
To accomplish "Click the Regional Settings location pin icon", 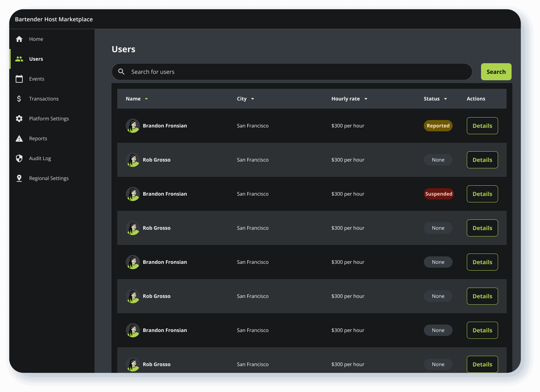I will click(19, 178).
